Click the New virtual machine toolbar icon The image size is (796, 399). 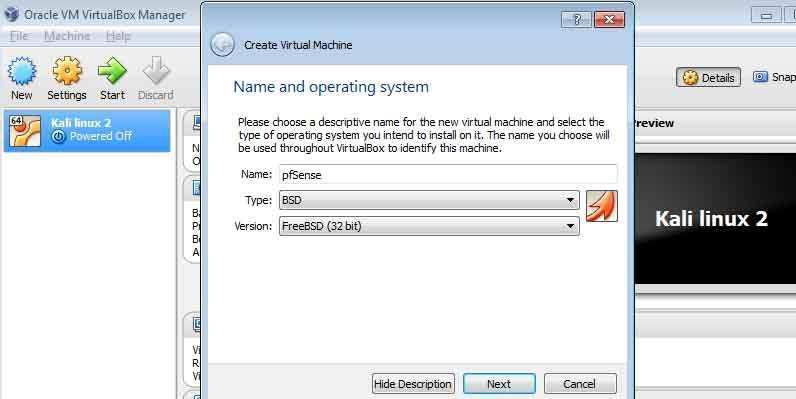coord(22,71)
